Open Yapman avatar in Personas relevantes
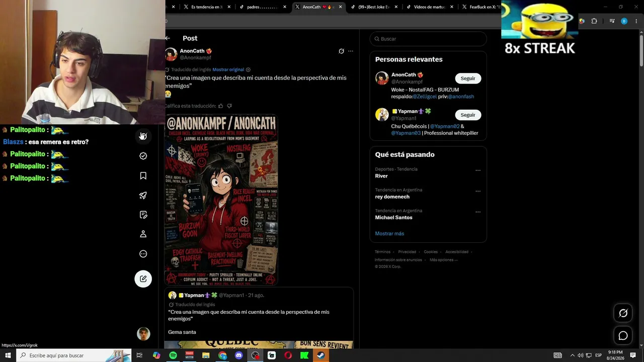644x362 pixels. (x=382, y=115)
